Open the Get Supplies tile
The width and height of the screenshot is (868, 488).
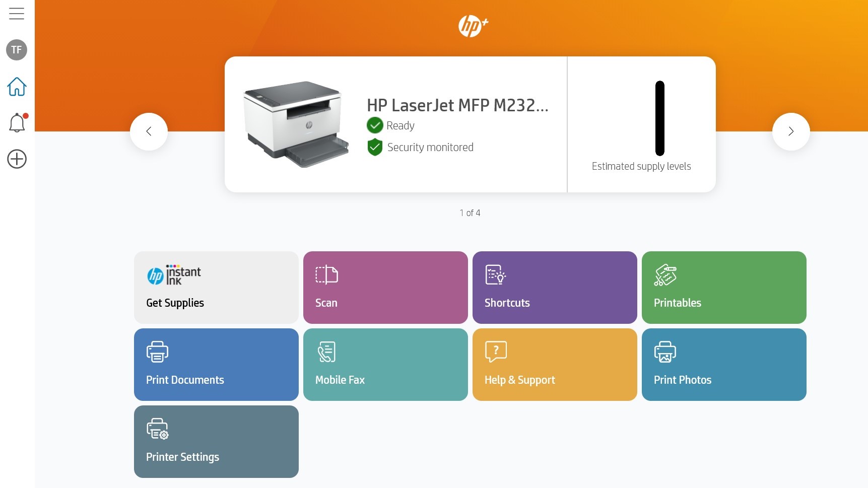point(216,288)
